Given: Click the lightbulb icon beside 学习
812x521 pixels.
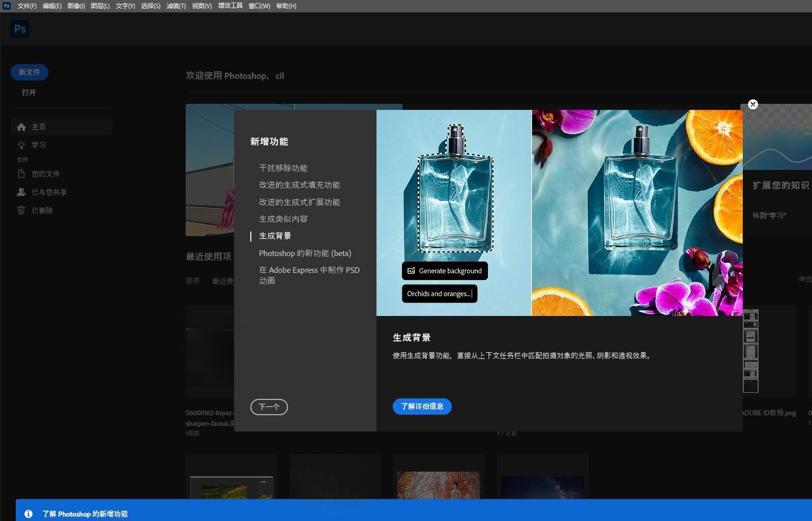Looking at the screenshot, I should point(21,145).
